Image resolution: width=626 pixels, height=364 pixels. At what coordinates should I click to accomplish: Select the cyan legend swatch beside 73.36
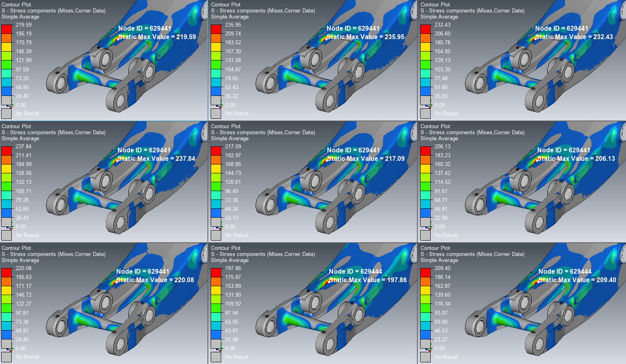point(6,326)
